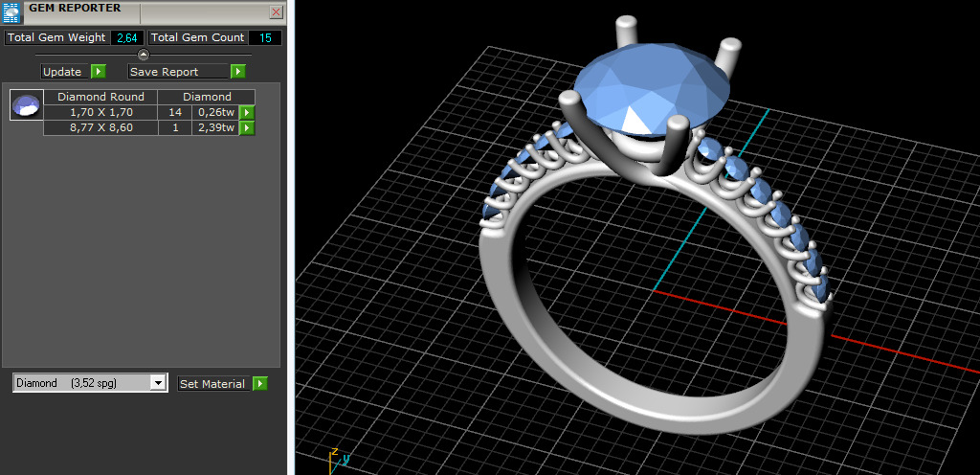Click the Total Gem Weight value 2,64
980x475 pixels.
[x=127, y=37]
